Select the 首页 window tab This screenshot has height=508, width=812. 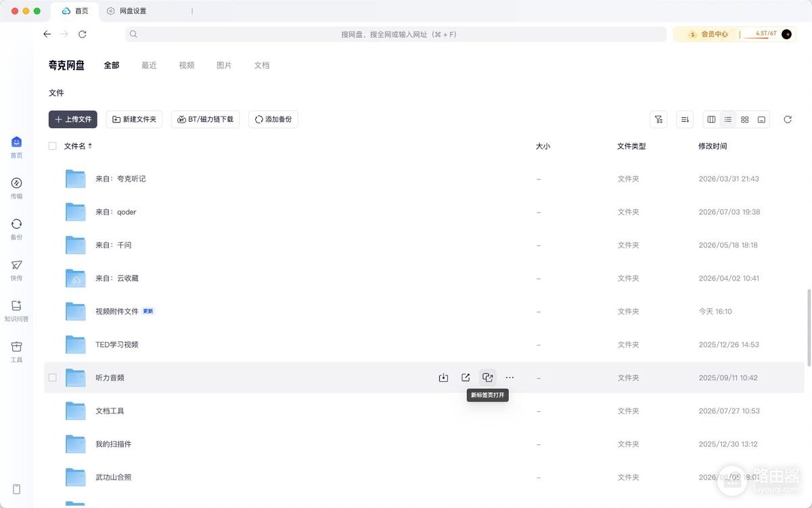click(x=74, y=11)
